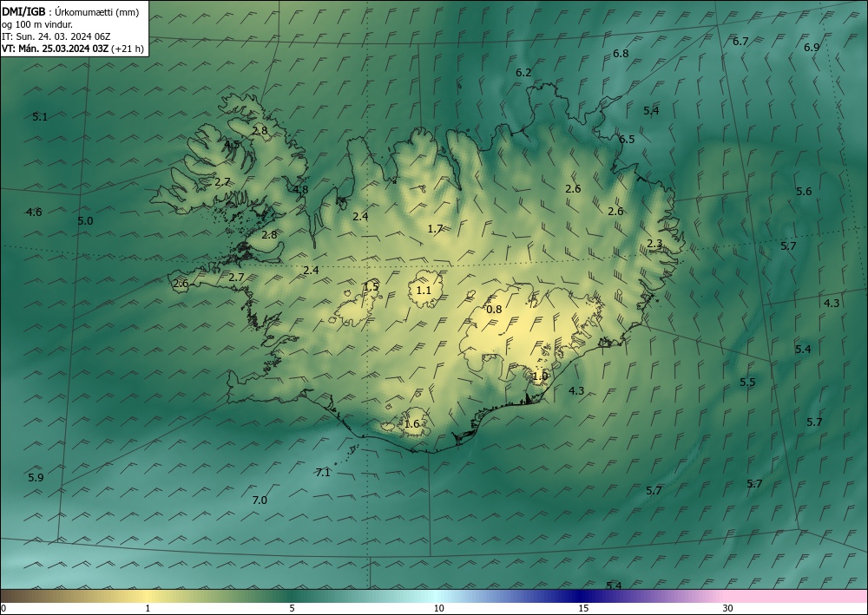Click the 5.1 value on the map
The width and height of the screenshot is (868, 615).
coord(40,117)
